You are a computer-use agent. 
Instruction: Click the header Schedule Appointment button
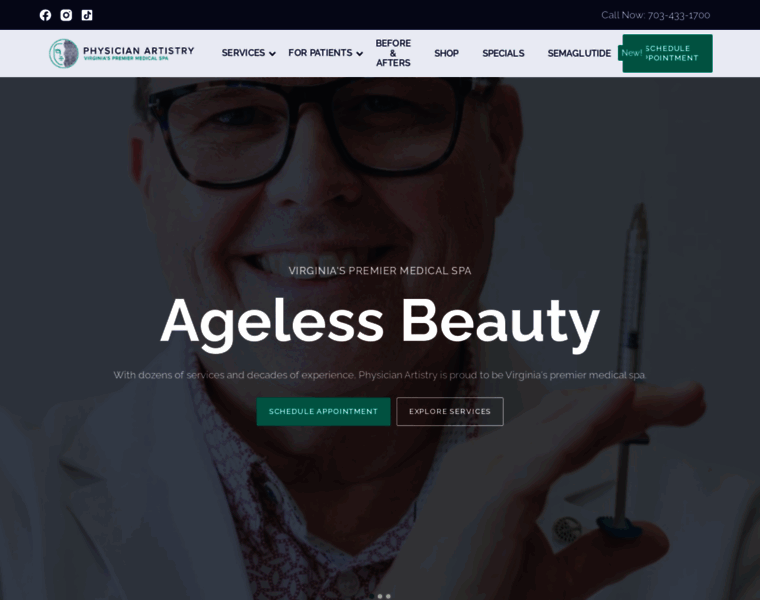[x=668, y=53]
